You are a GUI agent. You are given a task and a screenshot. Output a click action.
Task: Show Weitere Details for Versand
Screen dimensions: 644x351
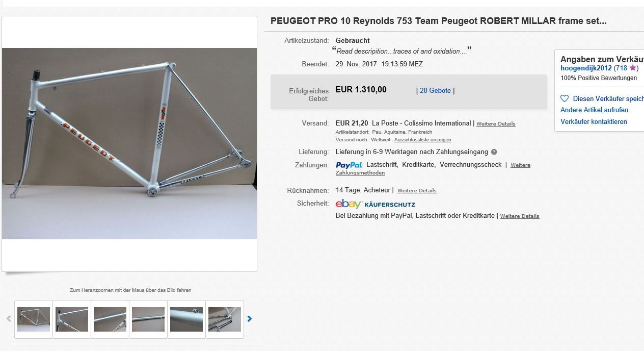click(496, 124)
